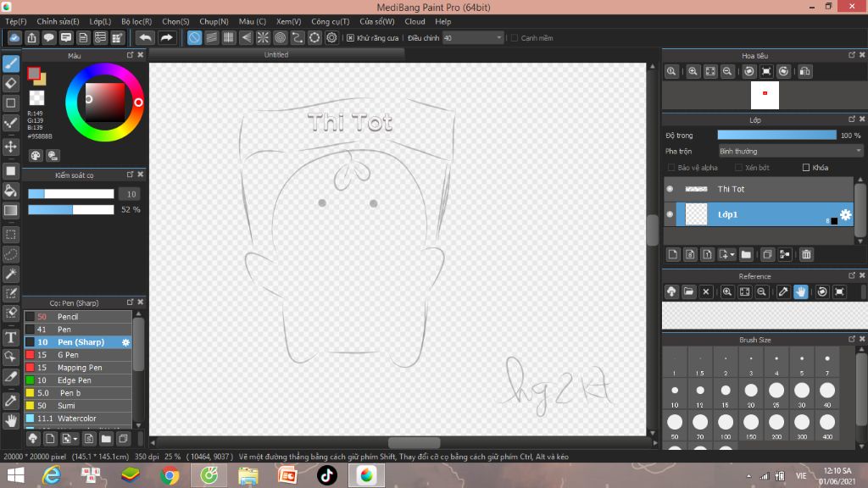This screenshot has height=488, width=868.
Task: Select the Lasso tool
Action: click(11, 254)
